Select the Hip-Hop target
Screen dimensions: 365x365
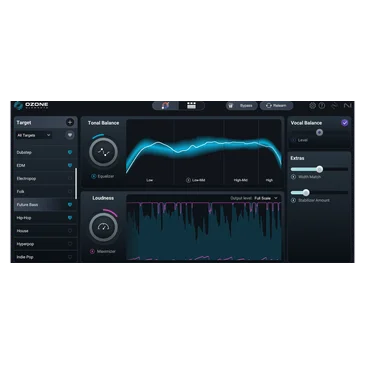45,218
